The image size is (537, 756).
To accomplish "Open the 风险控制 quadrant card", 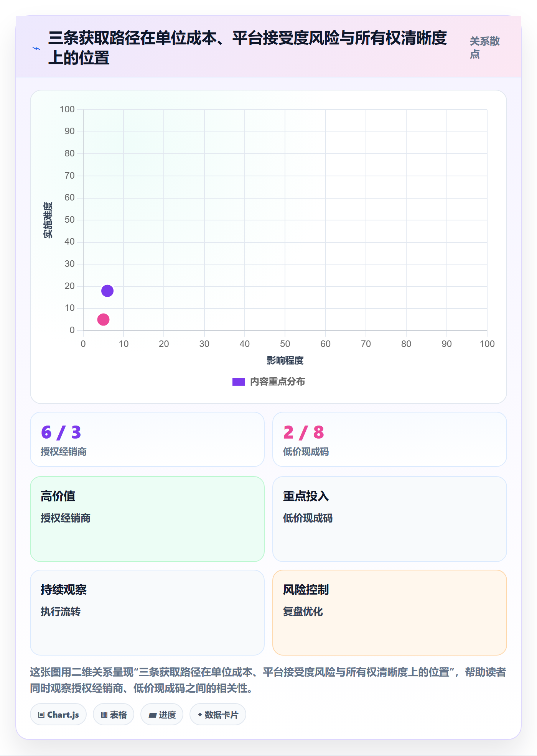I will [x=390, y=613].
